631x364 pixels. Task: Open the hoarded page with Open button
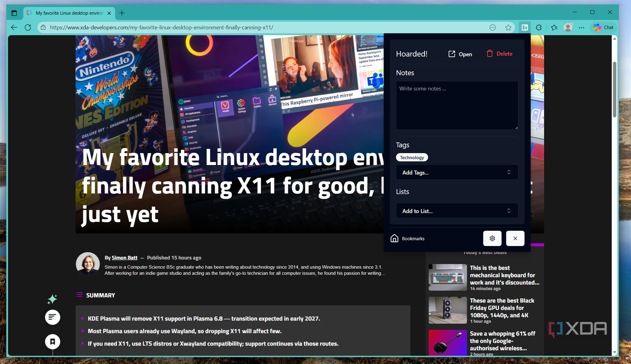pos(460,54)
